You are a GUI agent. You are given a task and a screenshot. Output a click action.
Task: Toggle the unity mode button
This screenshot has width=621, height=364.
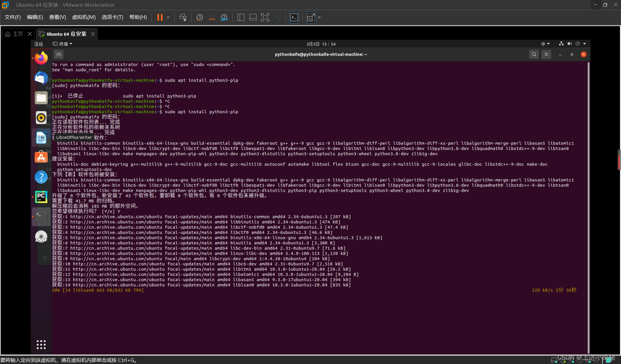point(277,17)
